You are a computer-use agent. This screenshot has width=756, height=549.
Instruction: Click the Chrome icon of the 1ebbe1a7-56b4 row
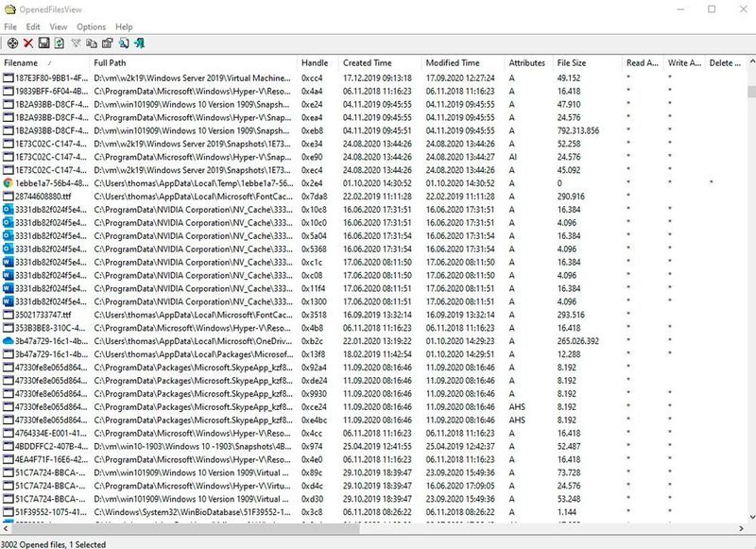8,183
